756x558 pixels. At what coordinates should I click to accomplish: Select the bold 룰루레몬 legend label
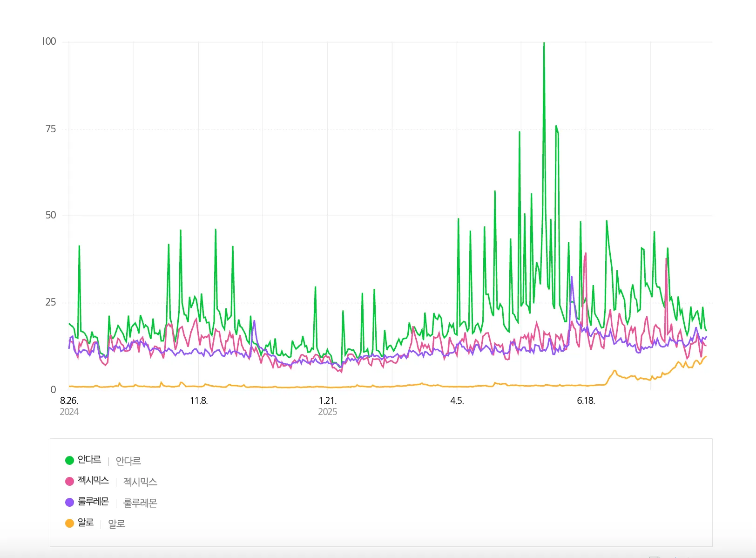click(93, 502)
